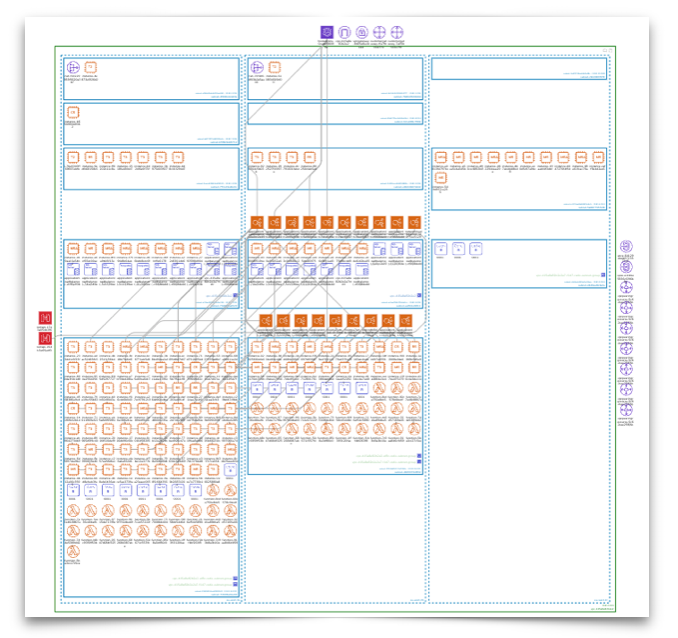
Task: Click the lone Lambda function on the last left row
Action: pyautogui.click(x=73, y=551)
